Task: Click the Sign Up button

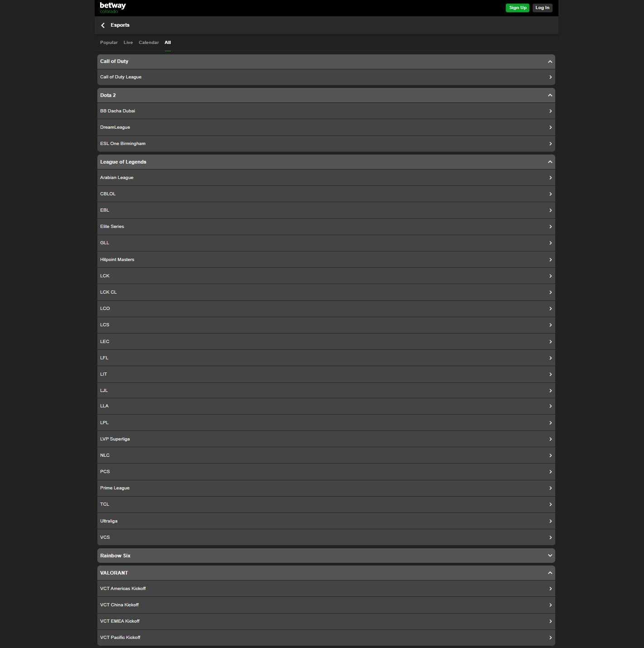Action: (x=518, y=8)
